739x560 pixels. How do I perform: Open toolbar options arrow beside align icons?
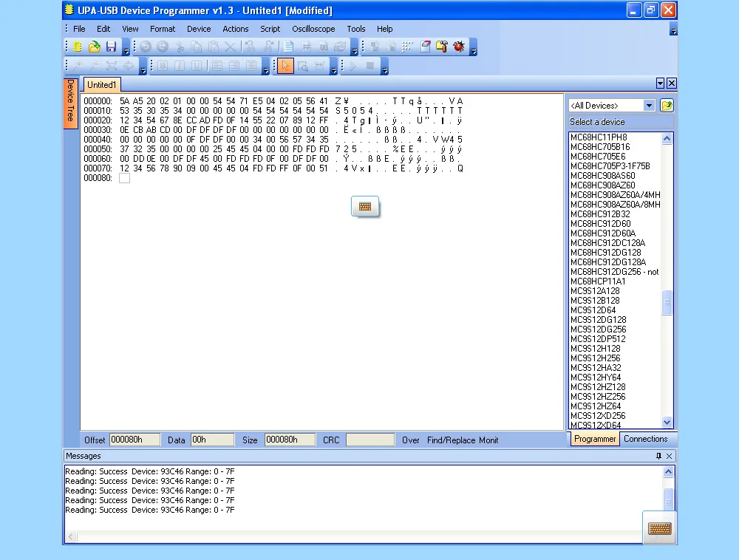pos(266,67)
